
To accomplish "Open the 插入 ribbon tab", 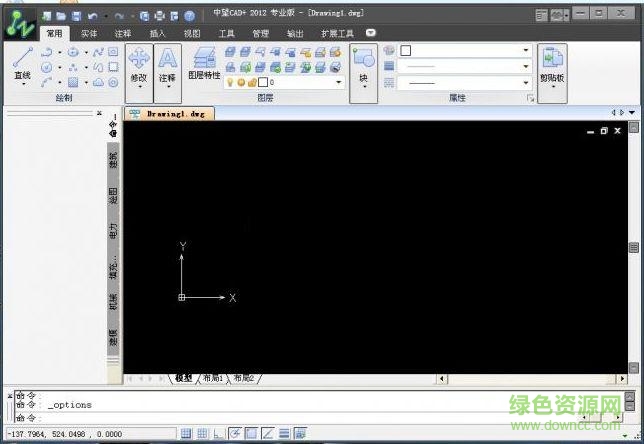I will pos(157,34).
